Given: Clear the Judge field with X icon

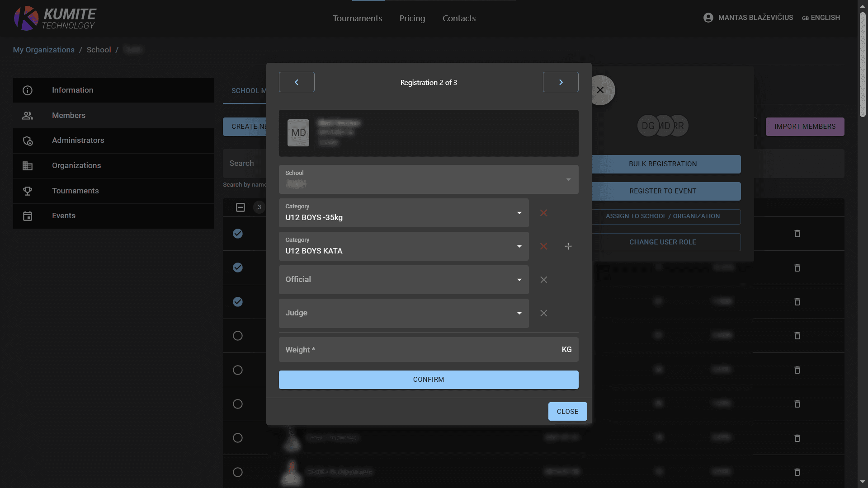Looking at the screenshot, I should (x=543, y=313).
